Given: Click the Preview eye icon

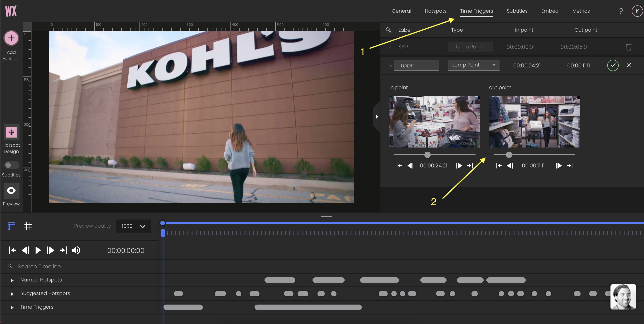Looking at the screenshot, I should (x=11, y=191).
